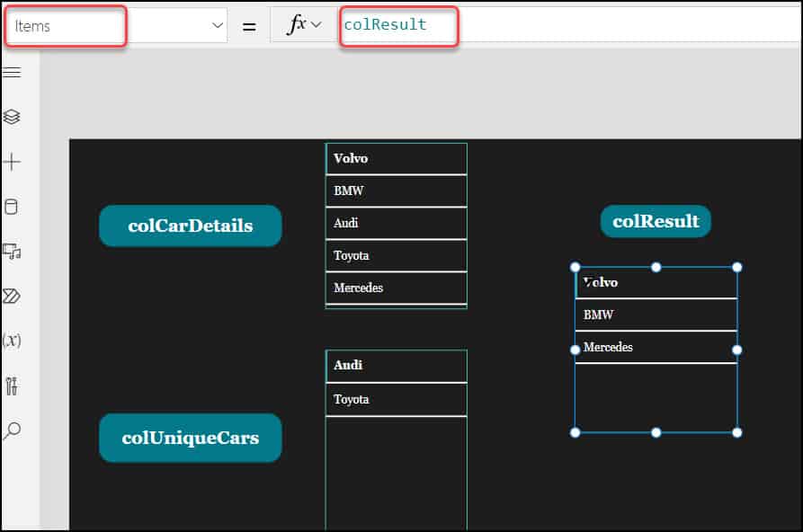Open the Variables (x) icon

pyautogui.click(x=12, y=340)
